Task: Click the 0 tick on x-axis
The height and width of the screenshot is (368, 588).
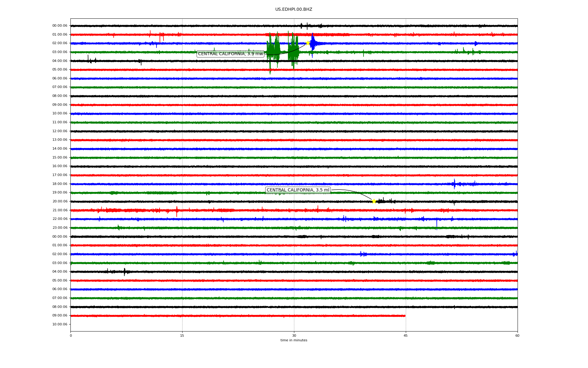Action: coord(71,335)
